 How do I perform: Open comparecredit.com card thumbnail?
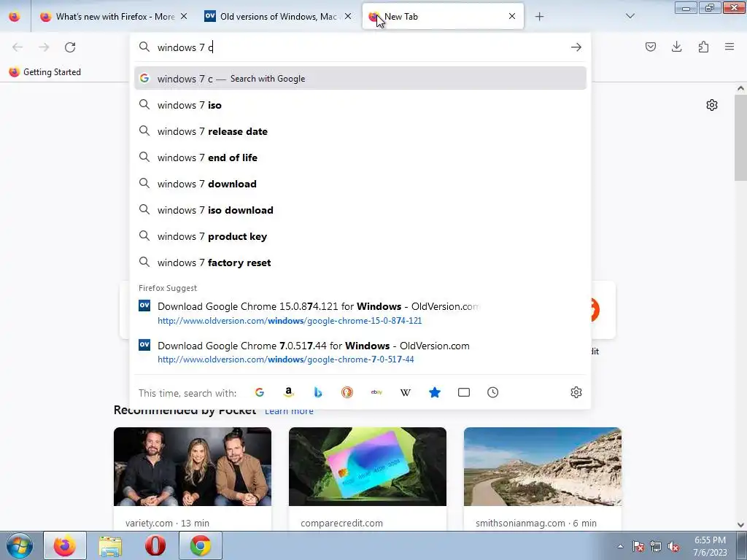368,467
